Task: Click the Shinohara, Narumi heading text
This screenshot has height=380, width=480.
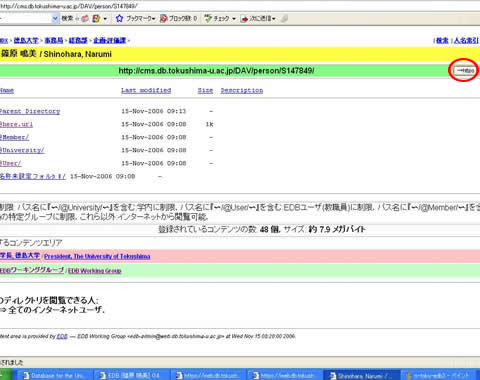Action: tap(77, 54)
